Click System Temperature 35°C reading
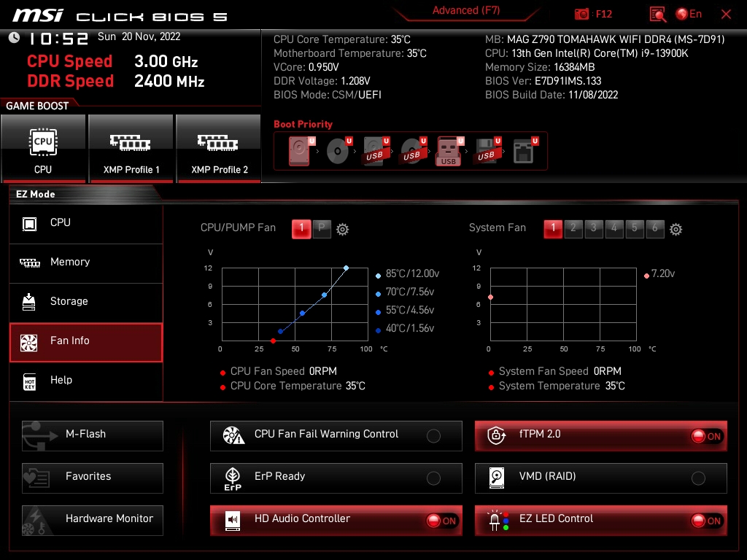The width and height of the screenshot is (747, 560). pos(562,386)
